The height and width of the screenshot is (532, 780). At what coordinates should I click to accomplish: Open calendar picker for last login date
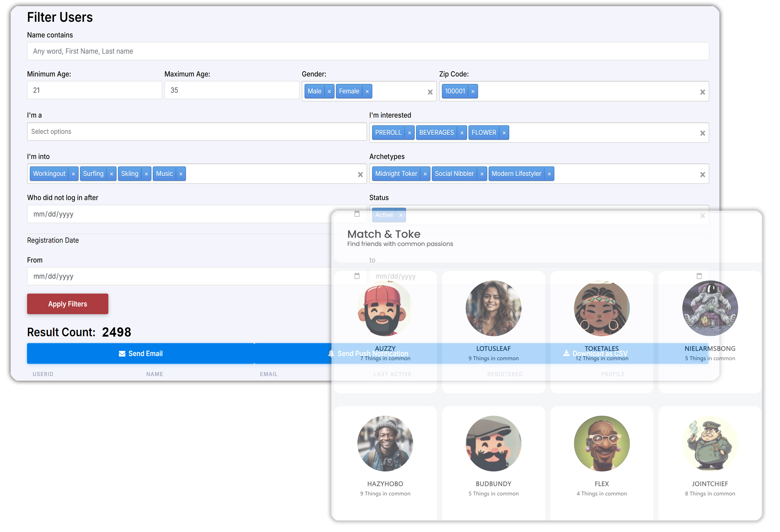357,214
